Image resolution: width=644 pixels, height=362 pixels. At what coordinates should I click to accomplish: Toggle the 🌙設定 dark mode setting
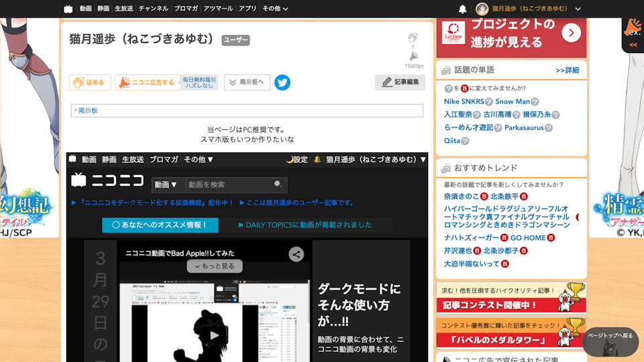click(x=297, y=160)
